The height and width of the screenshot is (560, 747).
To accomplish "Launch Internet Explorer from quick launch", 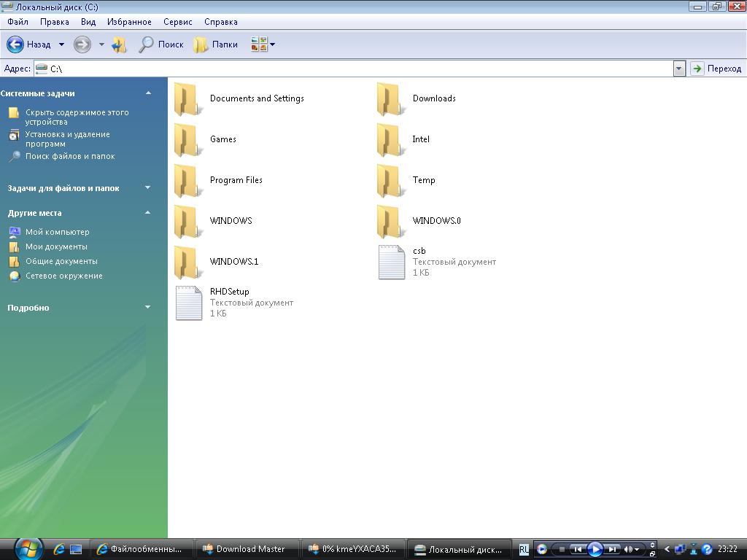I will [x=59, y=549].
